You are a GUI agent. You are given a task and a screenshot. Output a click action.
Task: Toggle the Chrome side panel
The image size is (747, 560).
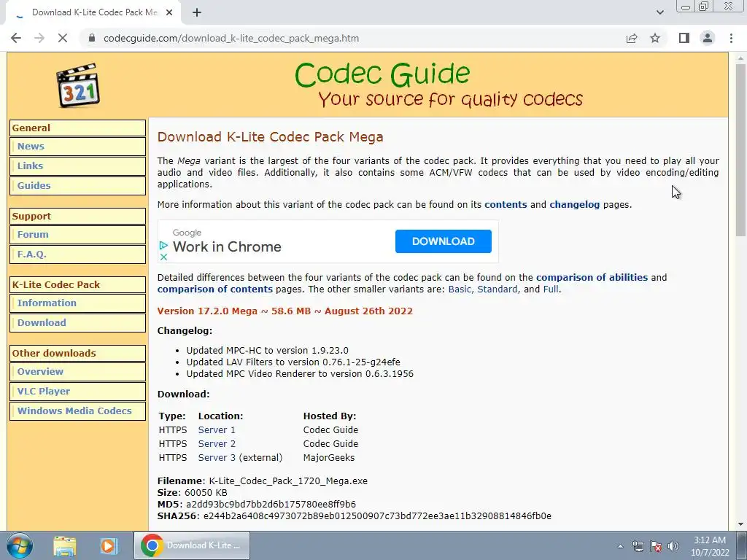click(x=684, y=38)
